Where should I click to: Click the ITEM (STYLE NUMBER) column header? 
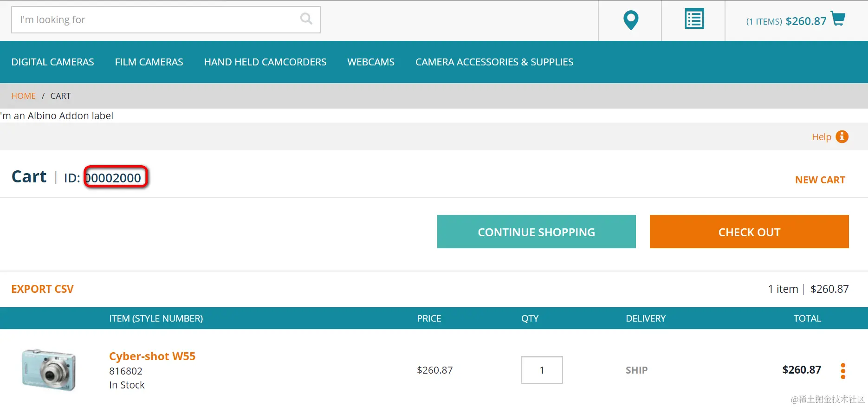156,318
